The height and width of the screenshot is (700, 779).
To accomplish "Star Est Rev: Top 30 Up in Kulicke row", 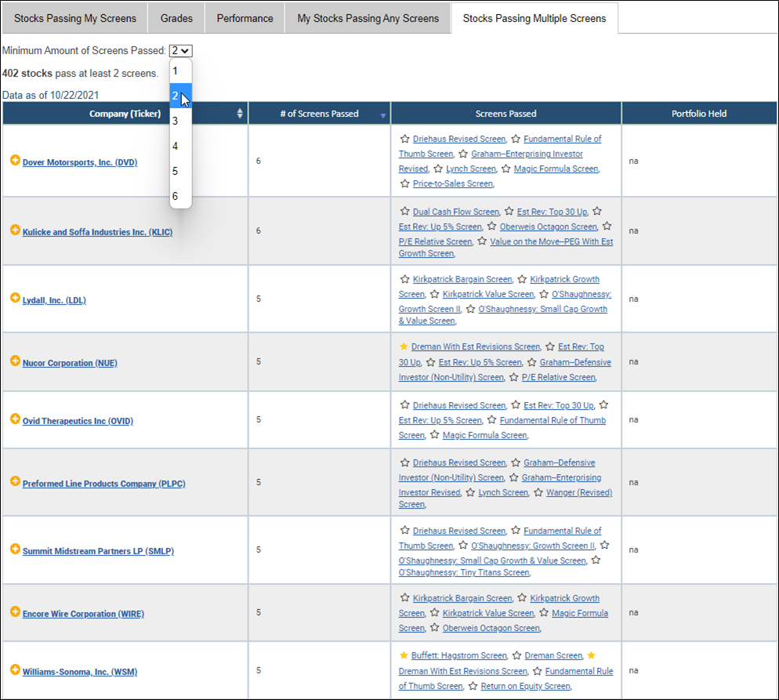I will coord(509,211).
